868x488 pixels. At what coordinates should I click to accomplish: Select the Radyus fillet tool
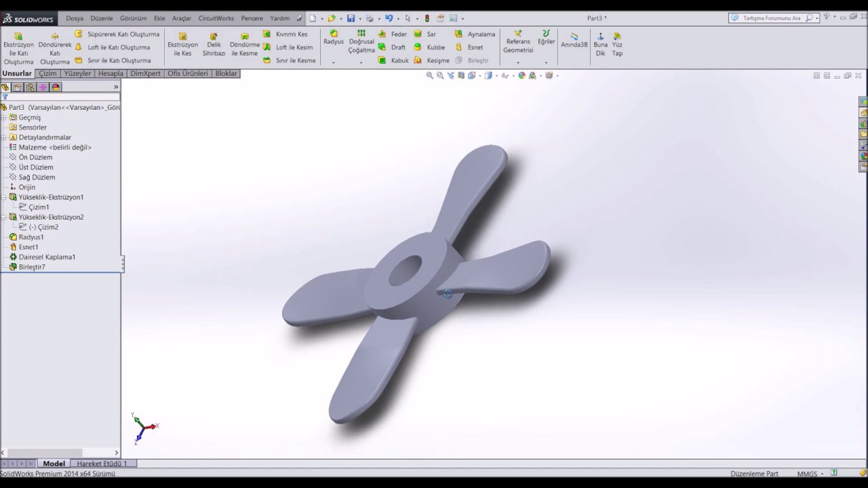click(334, 37)
